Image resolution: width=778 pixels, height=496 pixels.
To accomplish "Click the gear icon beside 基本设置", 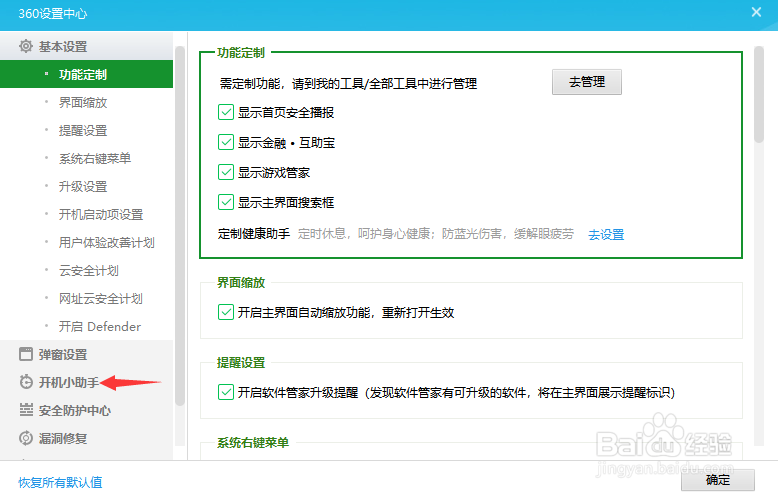I will click(26, 46).
